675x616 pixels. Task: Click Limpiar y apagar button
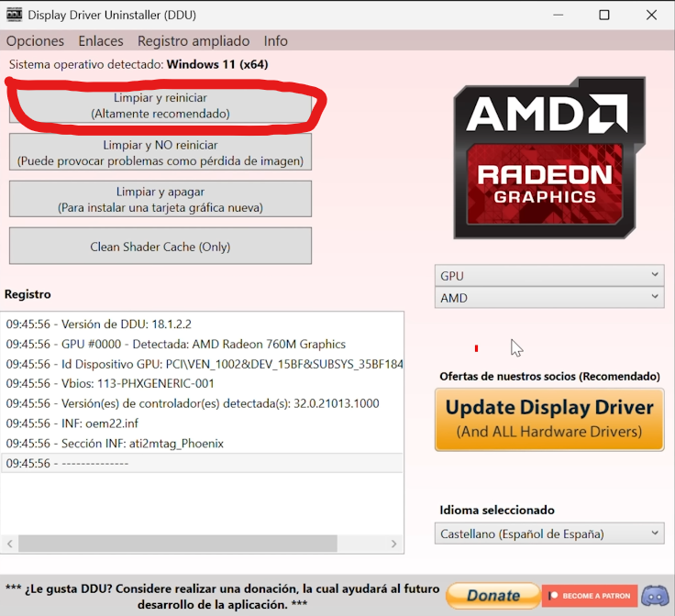tap(160, 200)
